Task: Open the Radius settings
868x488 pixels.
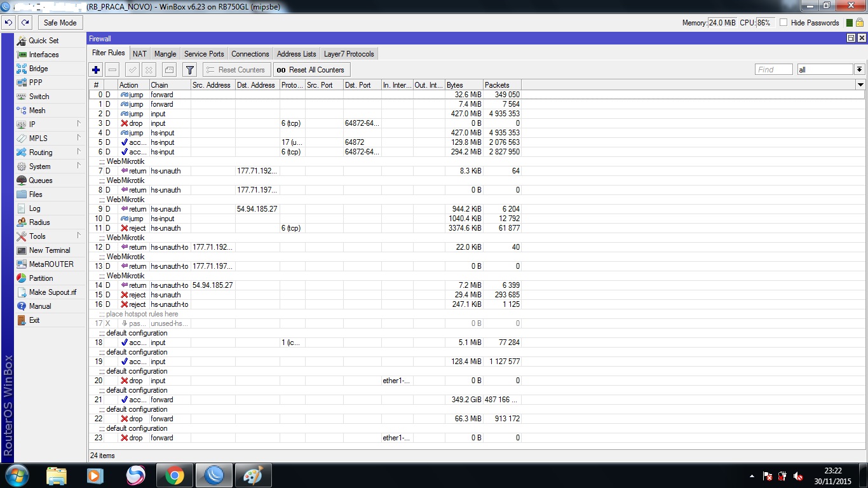Action: [x=50, y=222]
